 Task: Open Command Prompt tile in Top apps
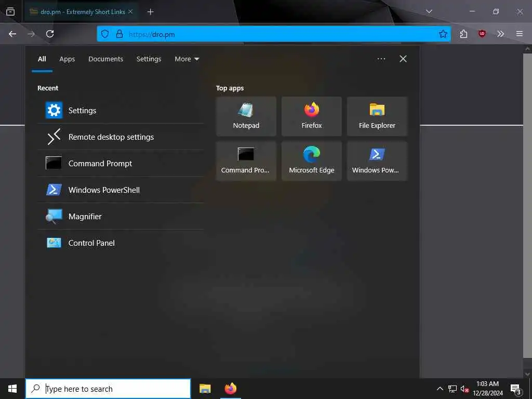tap(246, 161)
